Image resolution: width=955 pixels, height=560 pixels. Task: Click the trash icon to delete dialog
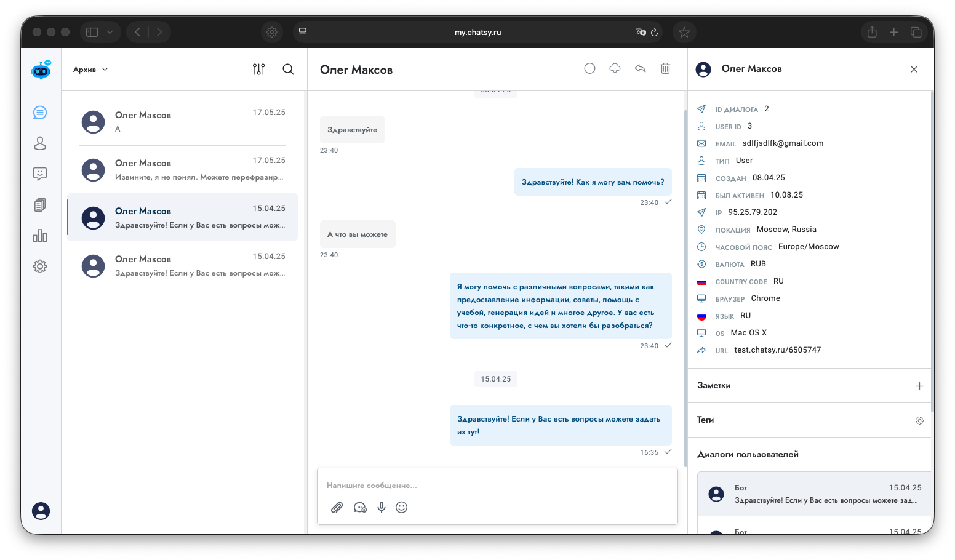tap(665, 68)
